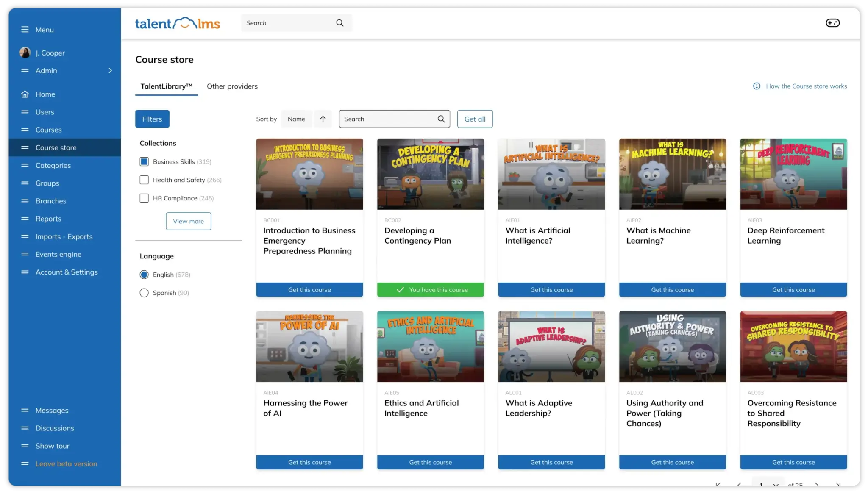This screenshot has height=494, width=868.
Task: Enable the HR Compliance filter
Action: [x=144, y=198]
